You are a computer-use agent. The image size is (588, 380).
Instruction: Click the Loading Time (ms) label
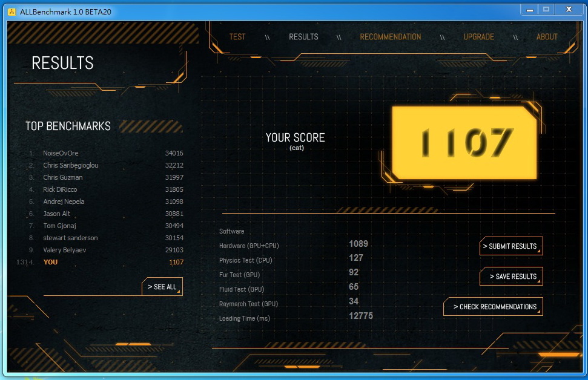(245, 318)
